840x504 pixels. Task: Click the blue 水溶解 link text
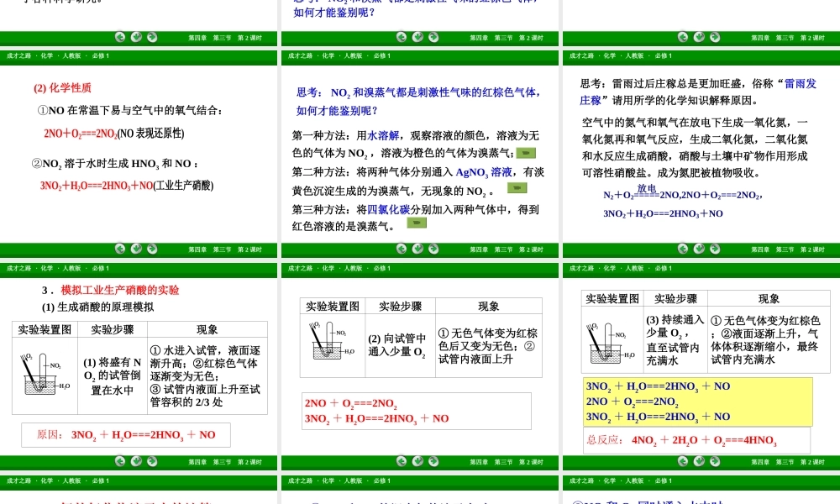pyautogui.click(x=383, y=135)
